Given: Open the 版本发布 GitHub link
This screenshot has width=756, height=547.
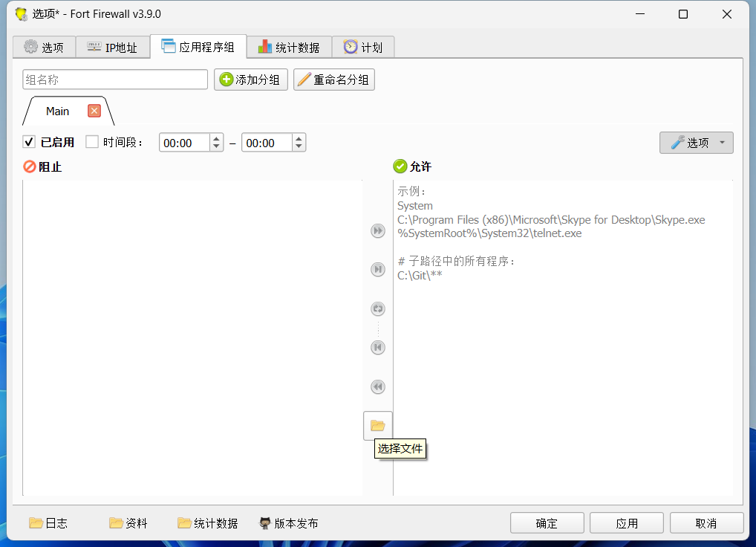Looking at the screenshot, I should [x=289, y=523].
